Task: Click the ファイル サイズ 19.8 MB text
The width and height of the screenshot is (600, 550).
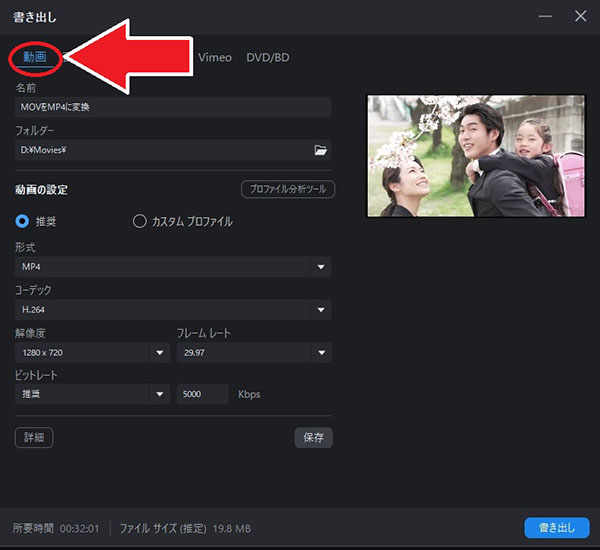Action: coord(185,529)
